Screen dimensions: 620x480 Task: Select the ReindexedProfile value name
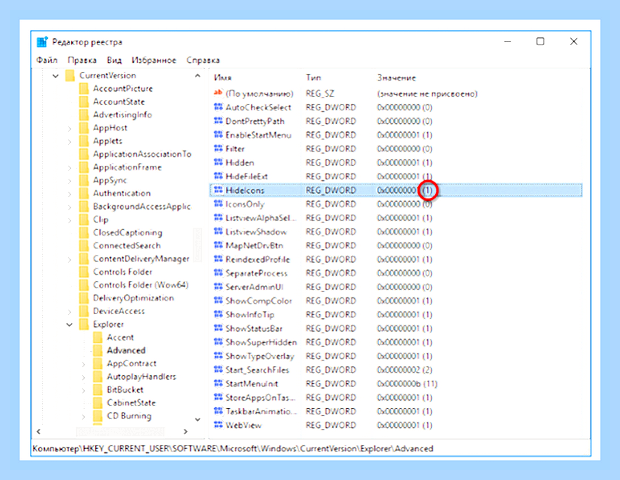click(x=257, y=259)
